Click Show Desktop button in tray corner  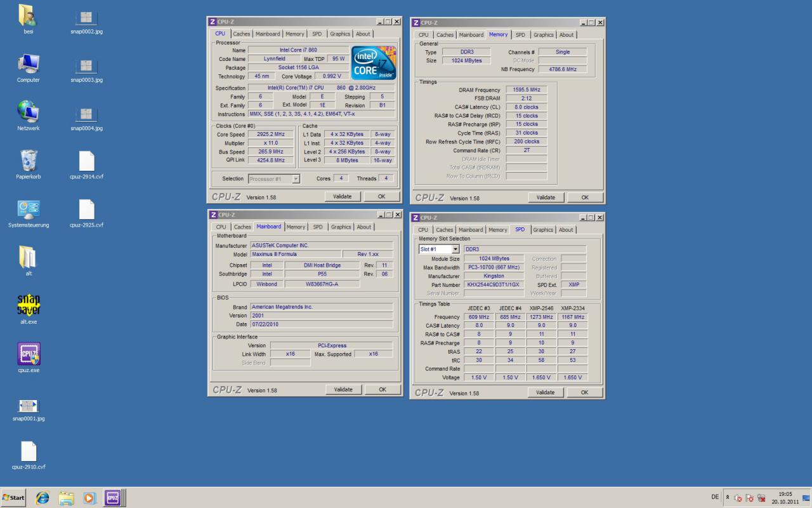[808, 498]
